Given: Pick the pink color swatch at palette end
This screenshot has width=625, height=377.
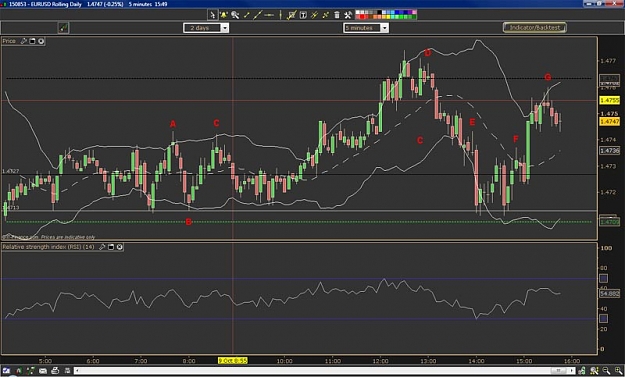Looking at the screenshot, I should 414,12.
